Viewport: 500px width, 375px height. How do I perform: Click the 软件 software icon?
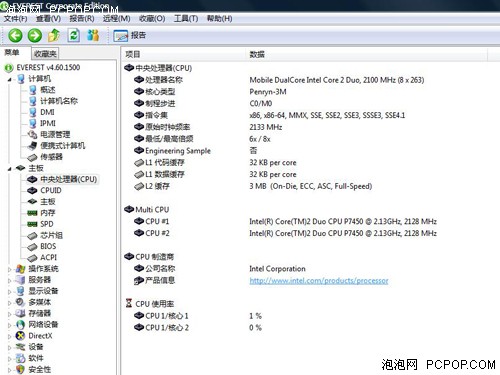(20, 358)
